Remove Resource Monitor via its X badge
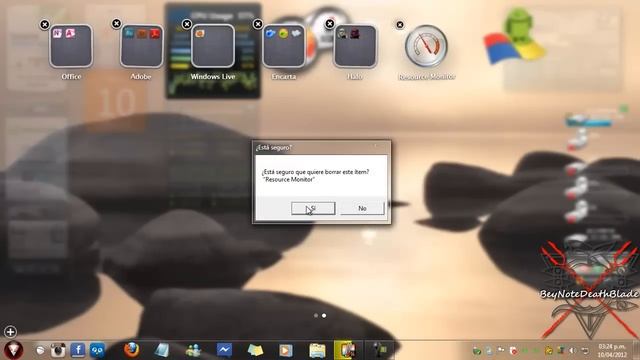The height and width of the screenshot is (360, 640). click(400, 25)
